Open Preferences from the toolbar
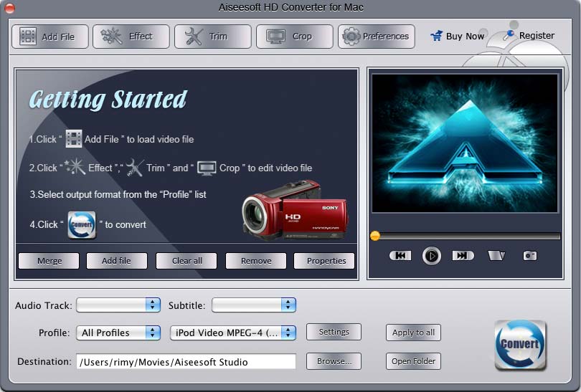This screenshot has width=581, height=392. pos(377,37)
